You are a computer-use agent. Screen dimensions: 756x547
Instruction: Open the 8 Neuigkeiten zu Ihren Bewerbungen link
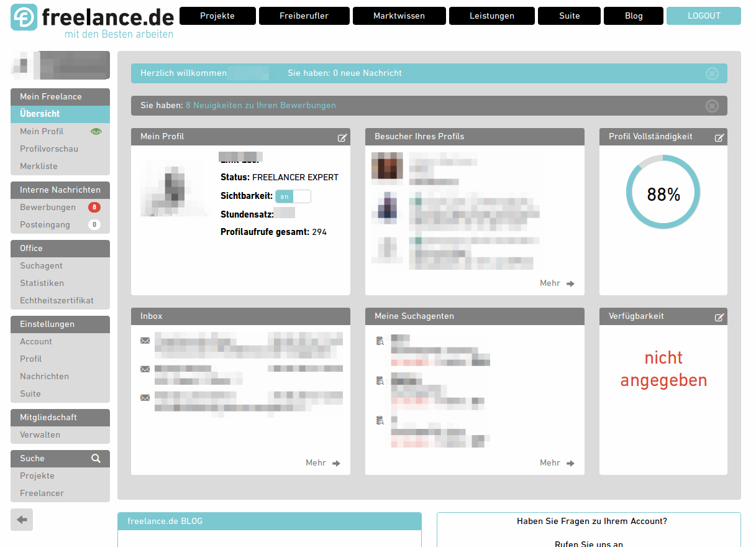pos(261,106)
